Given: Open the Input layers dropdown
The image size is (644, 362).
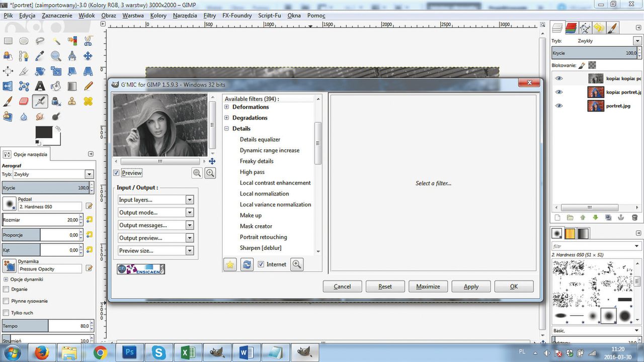Looking at the screenshot, I should point(156,200).
